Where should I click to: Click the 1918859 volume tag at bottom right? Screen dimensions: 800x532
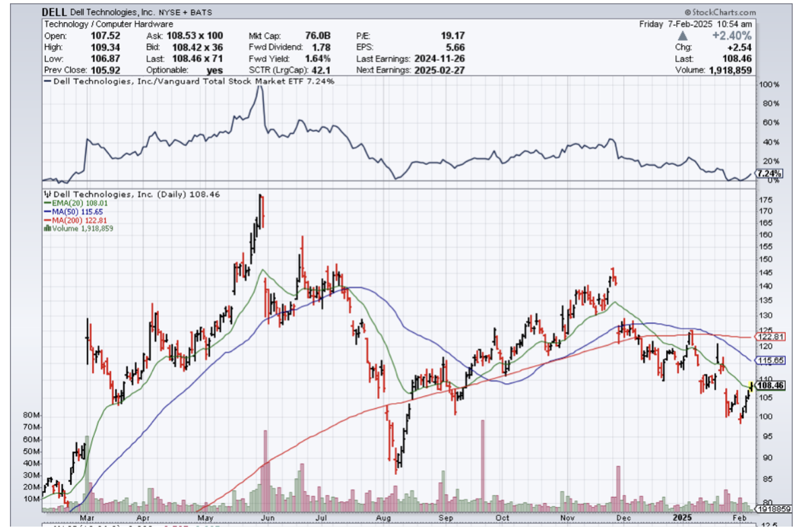click(x=770, y=508)
